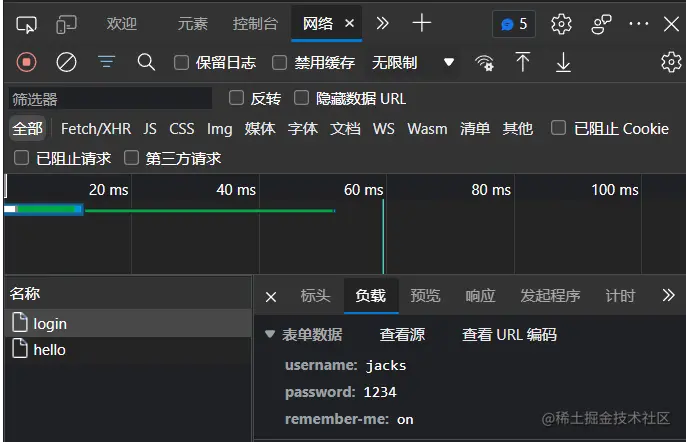Select the login request row
686x442 pixels.
pos(128,323)
